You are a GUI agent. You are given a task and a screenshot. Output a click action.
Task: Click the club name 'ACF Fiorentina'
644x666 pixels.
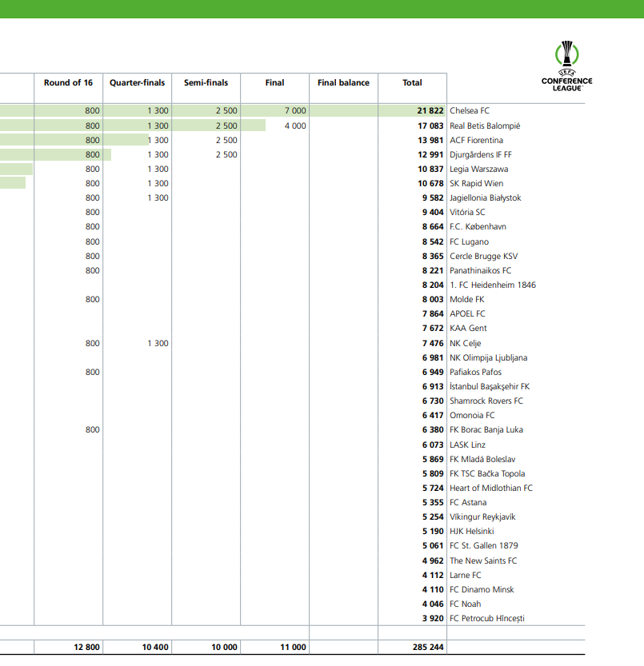[476, 140]
